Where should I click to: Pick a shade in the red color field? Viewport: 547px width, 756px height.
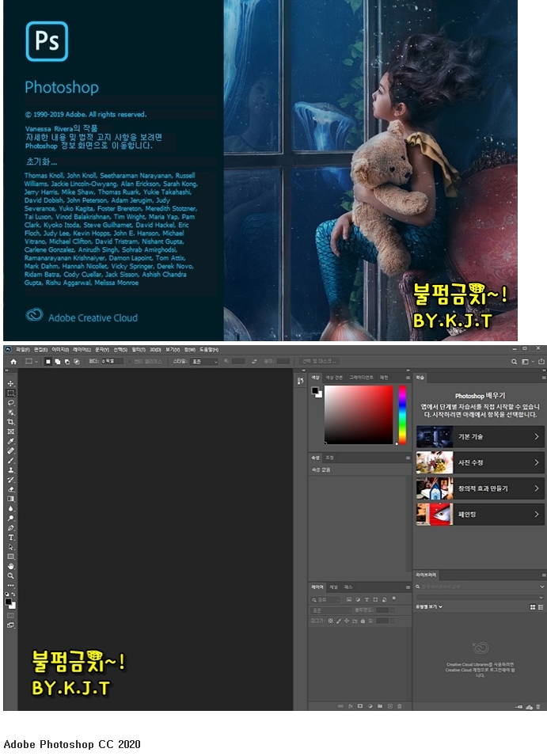tap(359, 415)
